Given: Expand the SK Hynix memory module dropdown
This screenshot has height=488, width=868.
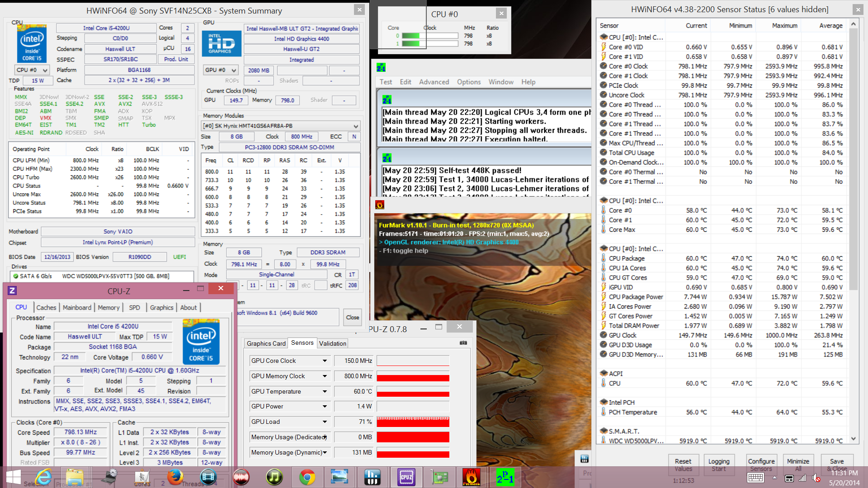Looking at the screenshot, I should tap(281, 126).
